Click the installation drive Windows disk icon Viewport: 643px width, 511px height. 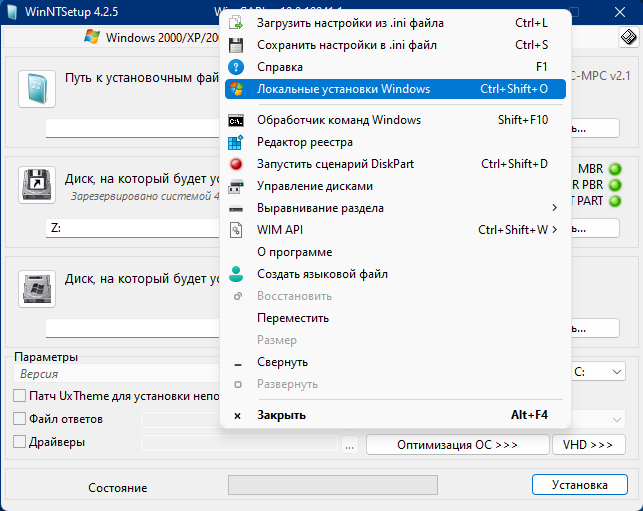pyautogui.click(x=37, y=289)
